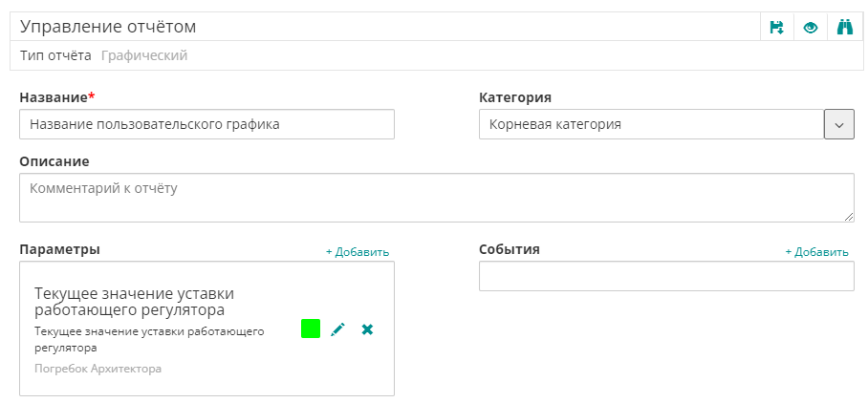The height and width of the screenshot is (403, 868).
Task: Click the Графический report type value
Action: [144, 55]
